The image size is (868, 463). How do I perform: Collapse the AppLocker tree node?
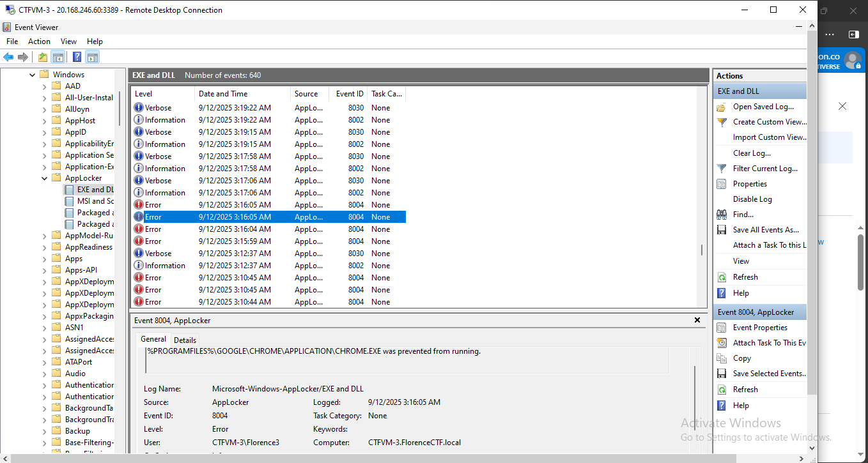point(45,178)
